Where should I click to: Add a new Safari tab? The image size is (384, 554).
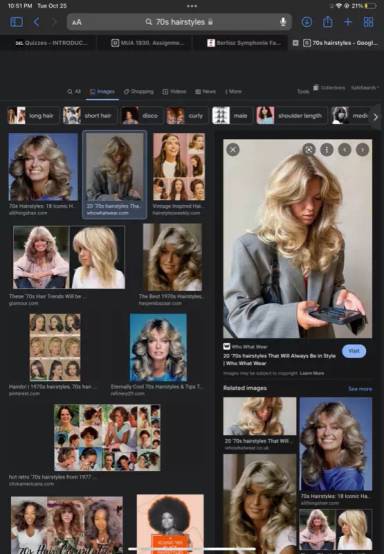pos(348,22)
